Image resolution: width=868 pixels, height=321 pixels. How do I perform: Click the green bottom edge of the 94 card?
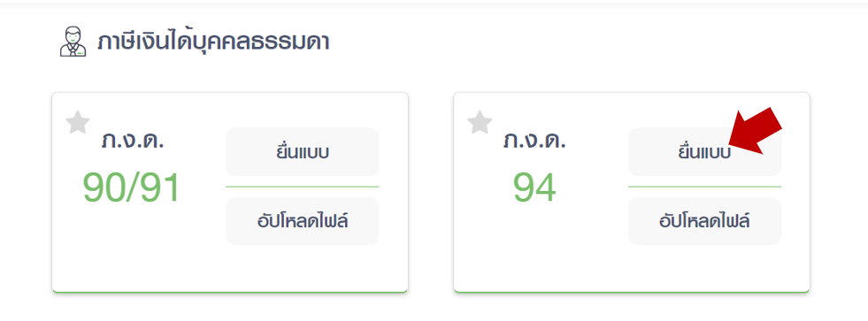click(x=632, y=291)
